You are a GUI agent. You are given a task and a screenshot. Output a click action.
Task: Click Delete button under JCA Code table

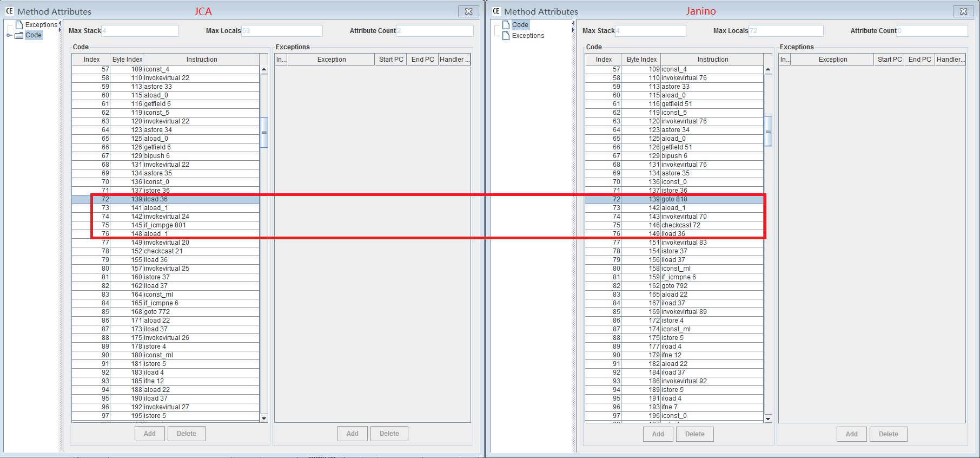tap(187, 434)
